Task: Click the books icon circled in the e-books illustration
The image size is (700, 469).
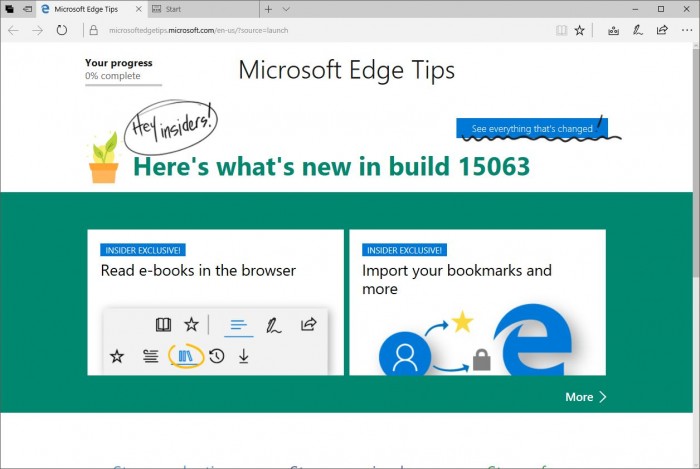Action: point(186,356)
